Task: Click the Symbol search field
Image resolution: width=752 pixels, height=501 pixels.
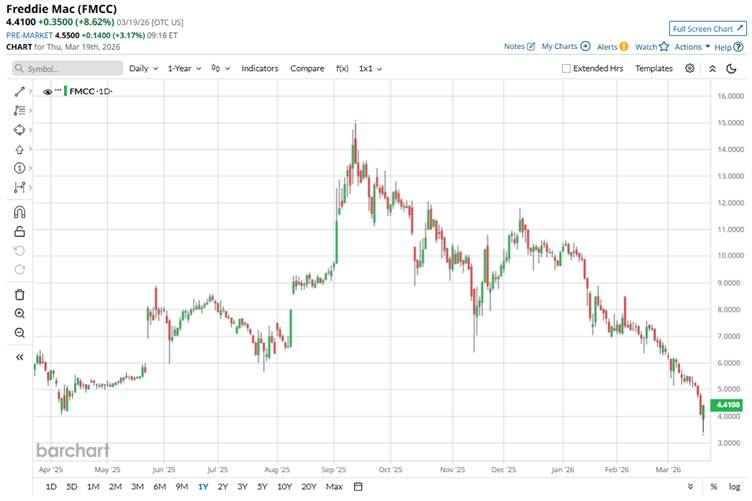Action: tap(65, 68)
